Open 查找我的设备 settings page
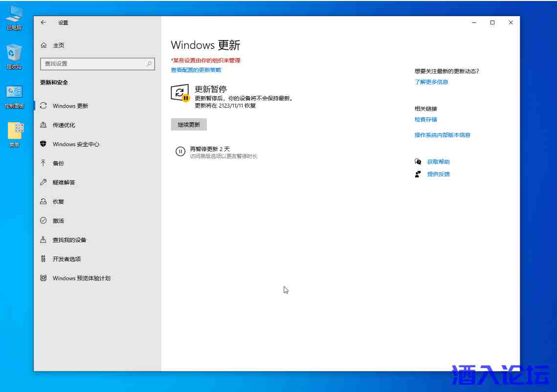Screen dimensions: 557x392 pos(69,240)
